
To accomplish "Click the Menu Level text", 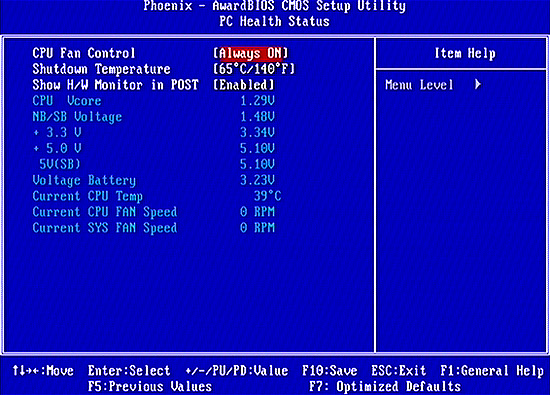I will (x=419, y=85).
